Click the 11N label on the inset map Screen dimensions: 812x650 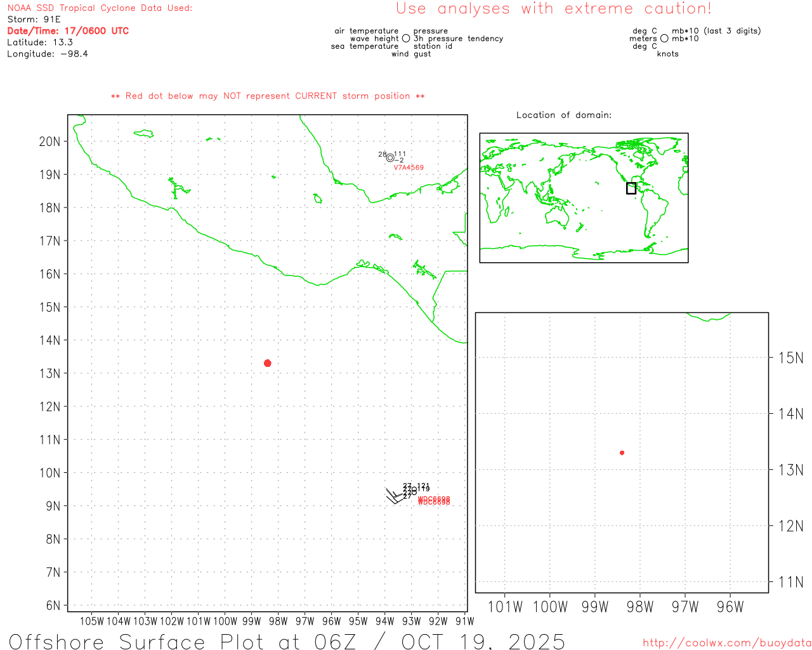pos(790,582)
